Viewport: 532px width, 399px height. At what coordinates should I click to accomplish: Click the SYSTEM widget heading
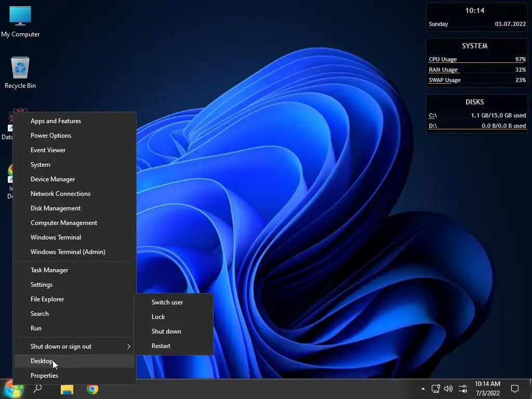pyautogui.click(x=475, y=46)
